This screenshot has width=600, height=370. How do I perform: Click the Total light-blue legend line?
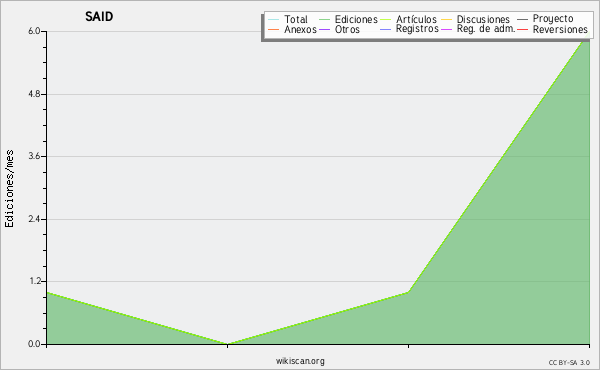[x=274, y=20]
